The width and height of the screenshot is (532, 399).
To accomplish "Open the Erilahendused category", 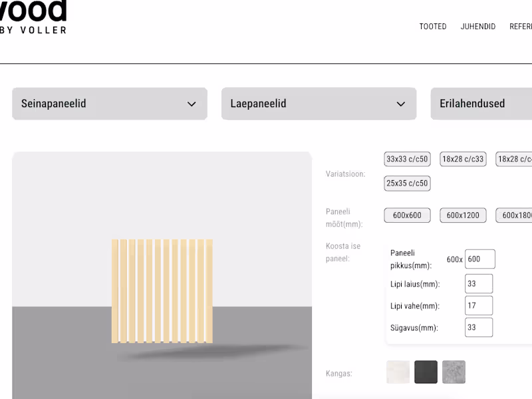I will click(x=481, y=104).
